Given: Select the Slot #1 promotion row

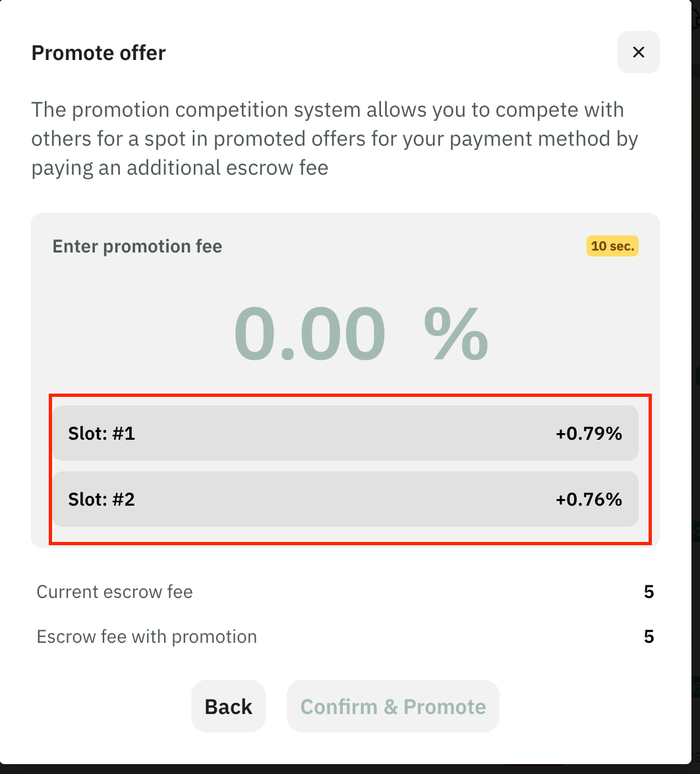Looking at the screenshot, I should tap(345, 433).
